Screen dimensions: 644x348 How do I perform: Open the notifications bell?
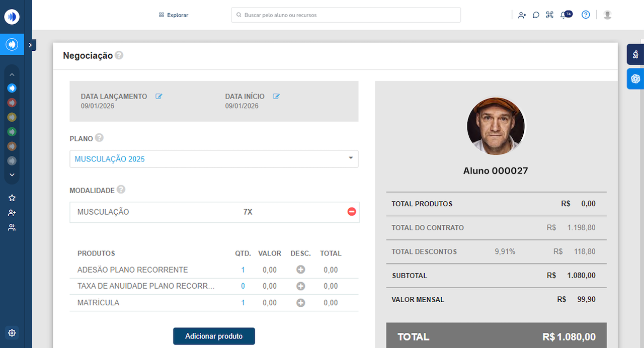tap(564, 15)
